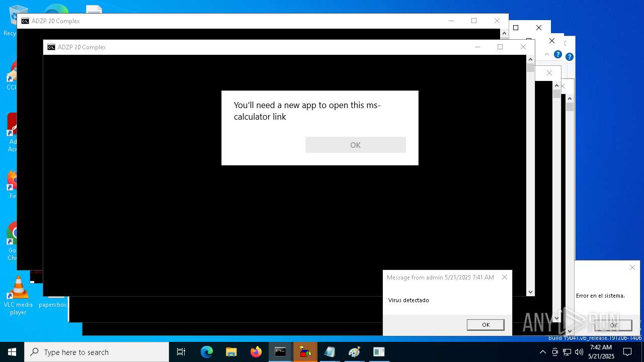Close the rear ADZP 20 Complex window
This screenshot has height=362, width=644.
pyautogui.click(x=497, y=21)
